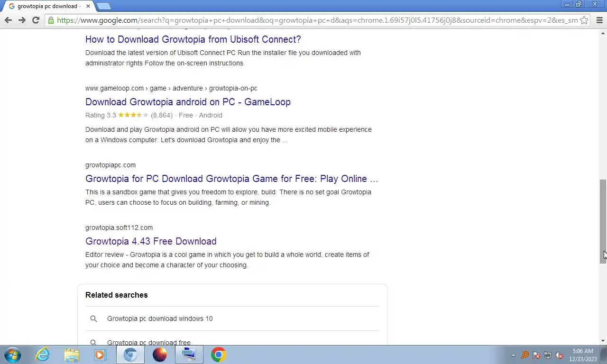
Task: Click the orange magnifier tray icon
Action: [x=525, y=355]
